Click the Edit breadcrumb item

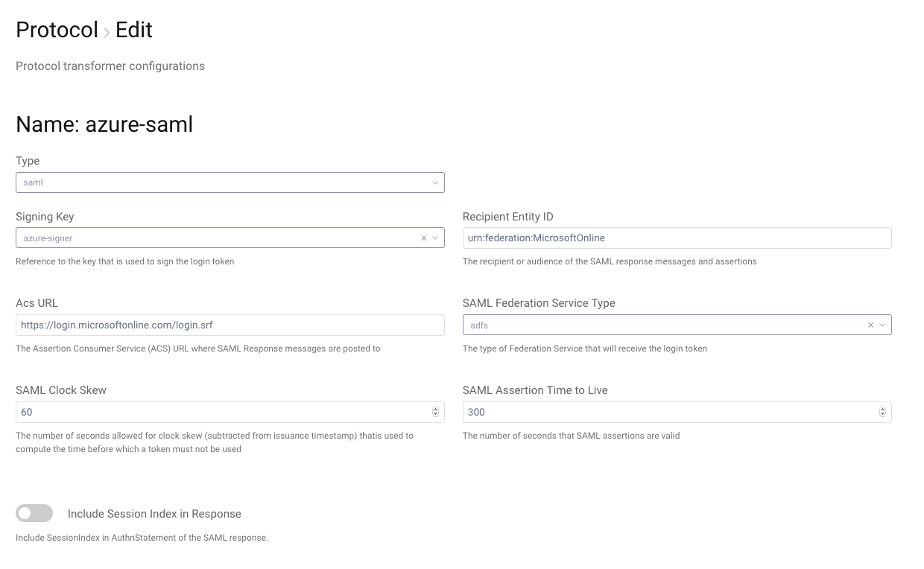point(133,30)
